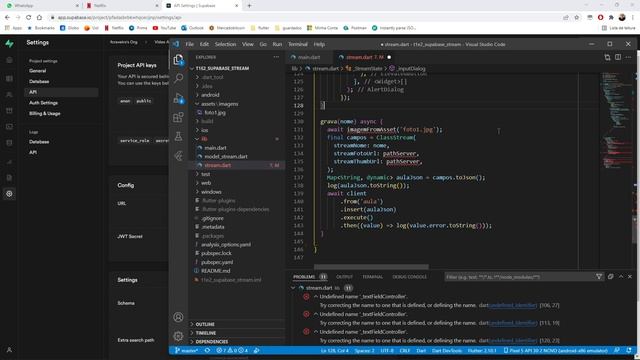
Task: Reload the browser page
Action: coord(28,18)
